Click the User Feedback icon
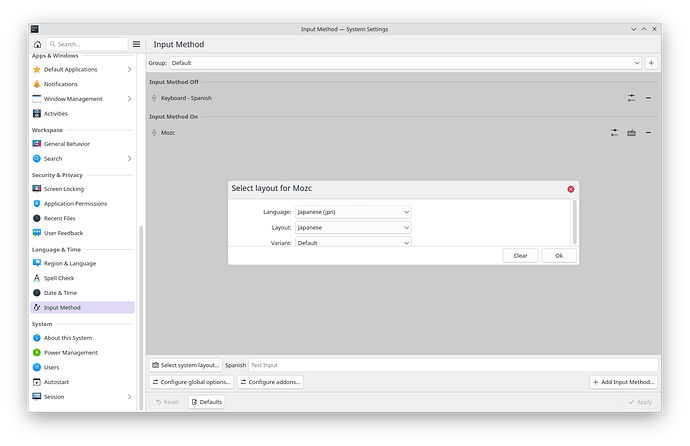 [x=37, y=233]
